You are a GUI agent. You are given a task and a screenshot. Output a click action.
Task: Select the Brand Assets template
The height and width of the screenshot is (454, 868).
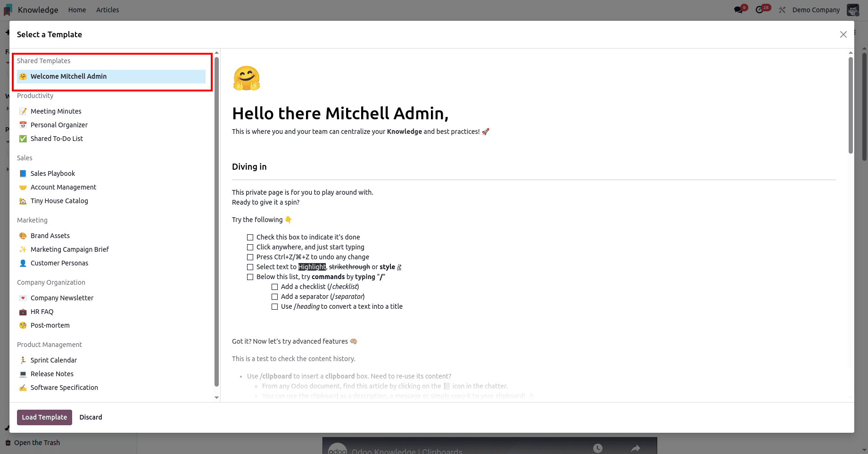pyautogui.click(x=111, y=236)
